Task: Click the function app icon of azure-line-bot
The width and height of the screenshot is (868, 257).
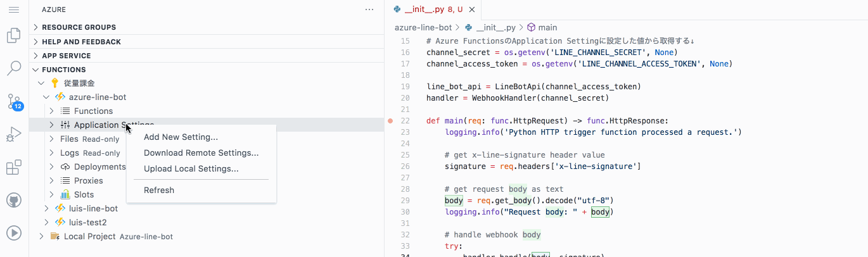Action: coord(61,97)
